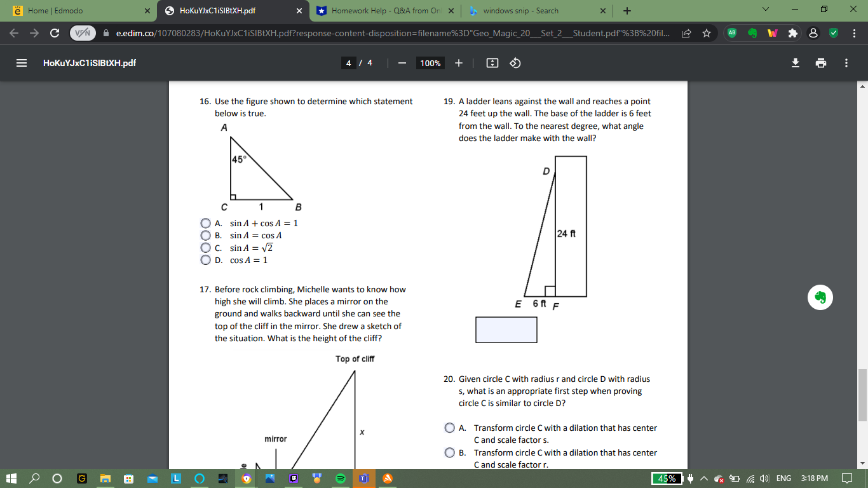868x488 pixels.
Task: Click the print icon in PDF toolbar
Action: tap(821, 63)
